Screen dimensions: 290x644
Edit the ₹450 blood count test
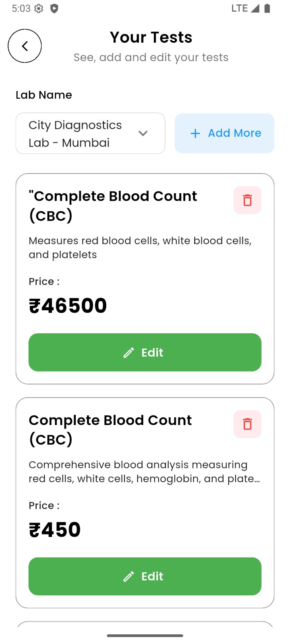(x=145, y=576)
